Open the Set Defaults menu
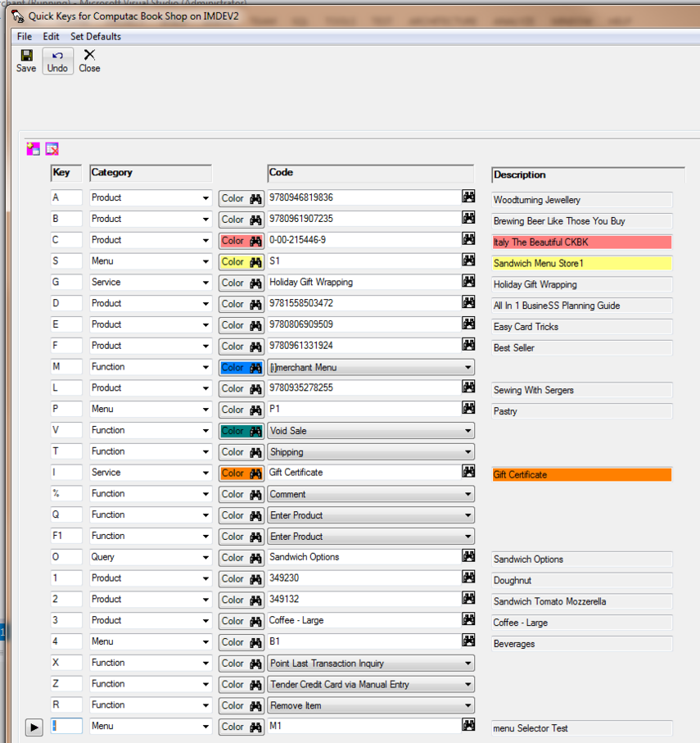 (x=96, y=37)
